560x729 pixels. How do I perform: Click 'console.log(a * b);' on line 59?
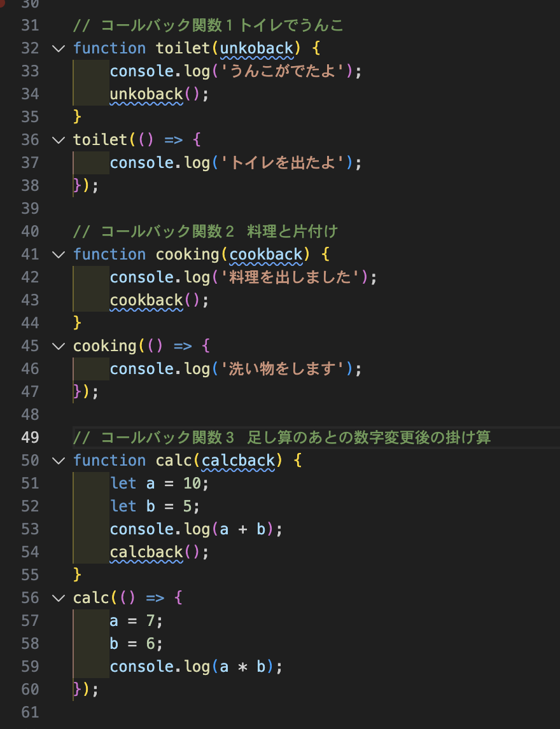[196, 667]
